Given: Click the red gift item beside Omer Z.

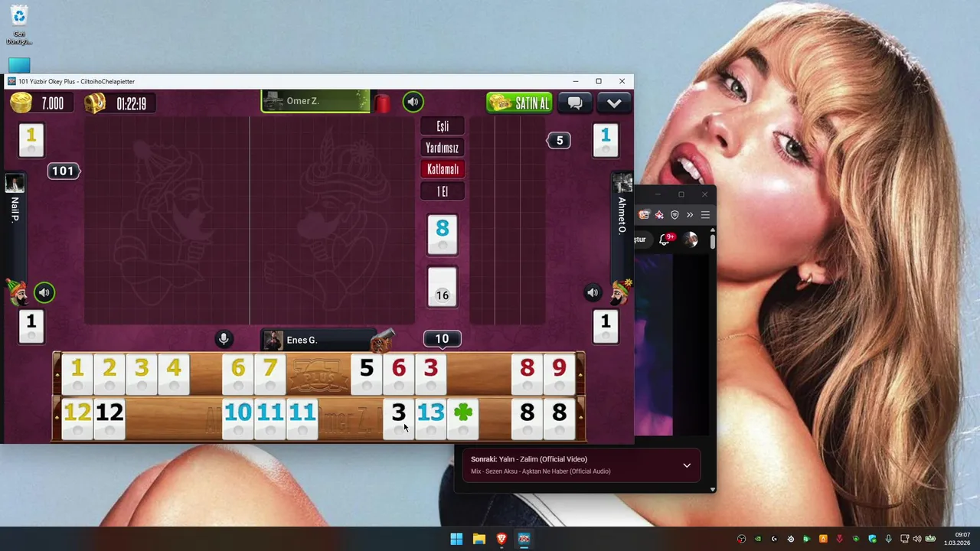Looking at the screenshot, I should tap(382, 103).
